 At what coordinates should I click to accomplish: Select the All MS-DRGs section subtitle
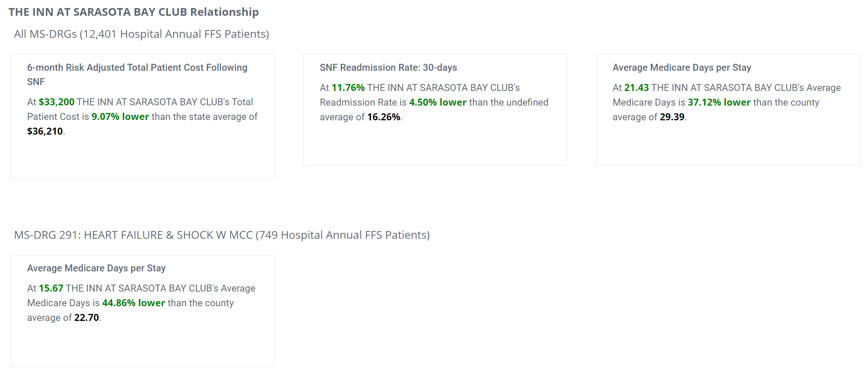click(141, 34)
